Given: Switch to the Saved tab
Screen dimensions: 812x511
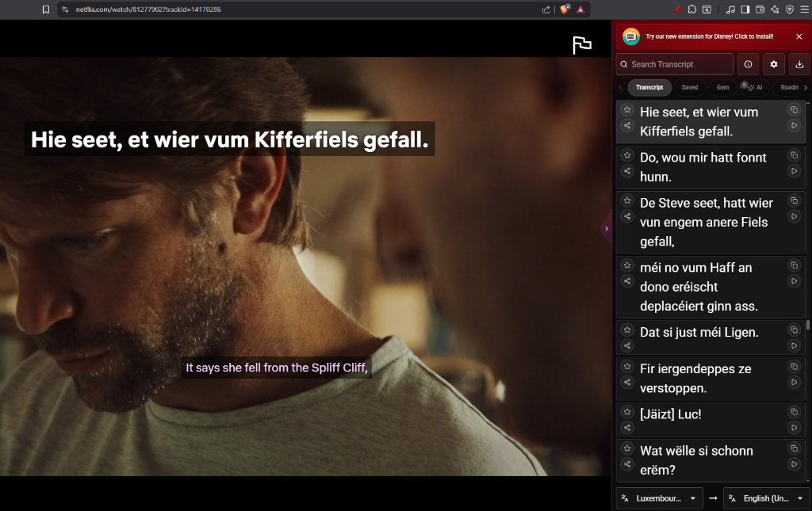Looking at the screenshot, I should (689, 87).
